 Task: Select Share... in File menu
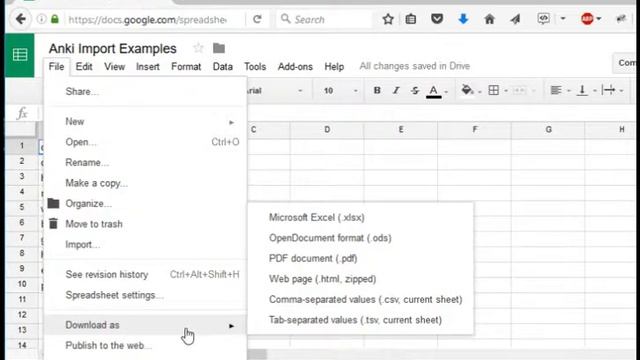pyautogui.click(x=145, y=91)
